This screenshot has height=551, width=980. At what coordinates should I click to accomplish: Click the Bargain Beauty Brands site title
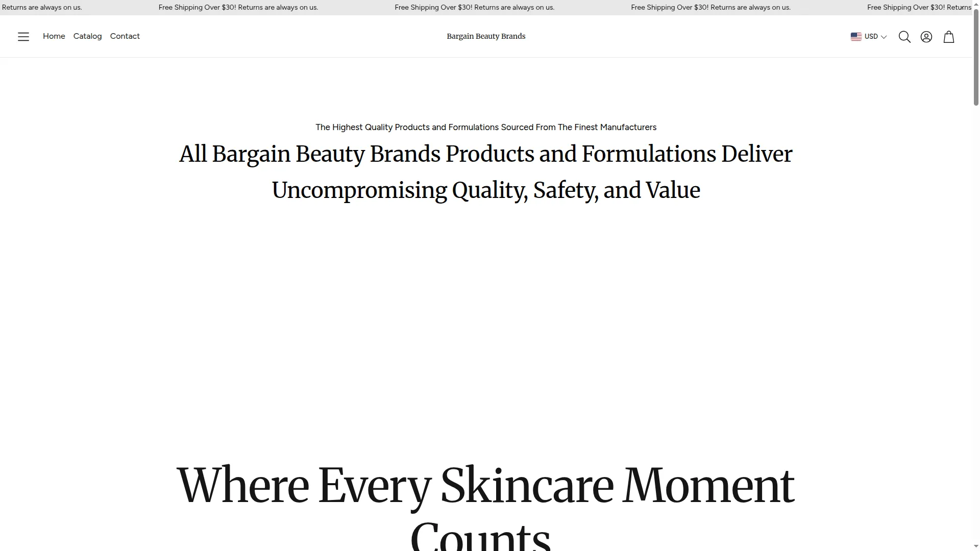pyautogui.click(x=486, y=36)
